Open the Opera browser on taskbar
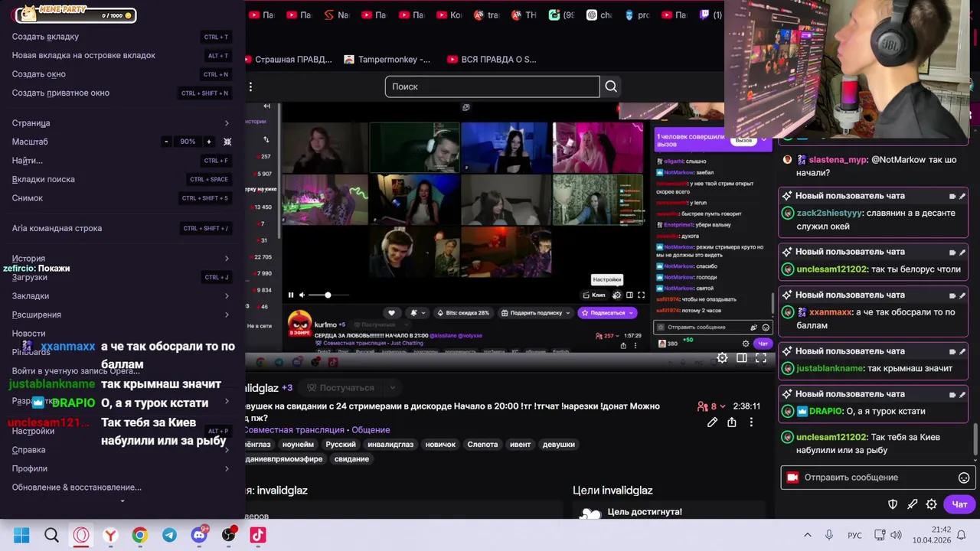The height and width of the screenshot is (551, 980). coord(81,535)
